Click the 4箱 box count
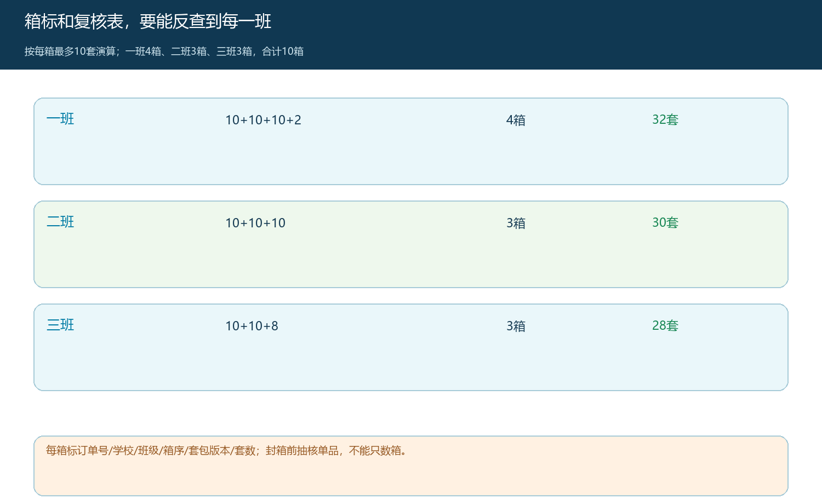 (x=516, y=120)
